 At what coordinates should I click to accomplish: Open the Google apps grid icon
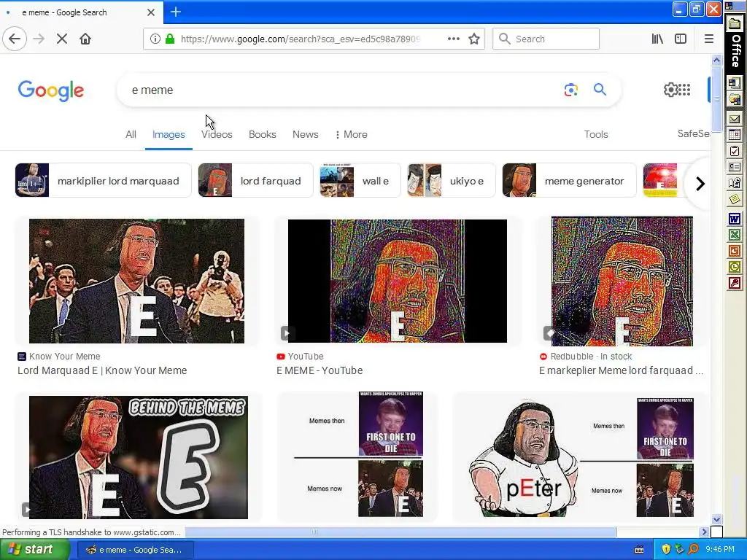(684, 90)
